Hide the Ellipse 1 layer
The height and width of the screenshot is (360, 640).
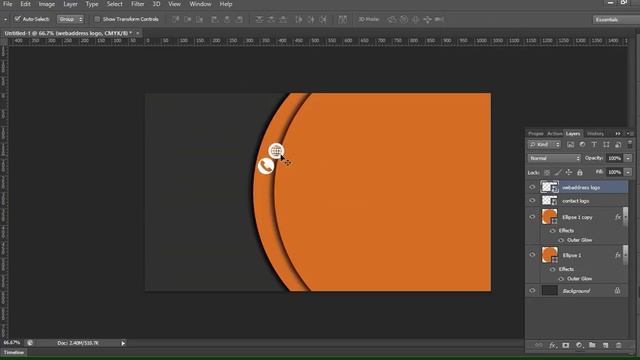[532, 255]
